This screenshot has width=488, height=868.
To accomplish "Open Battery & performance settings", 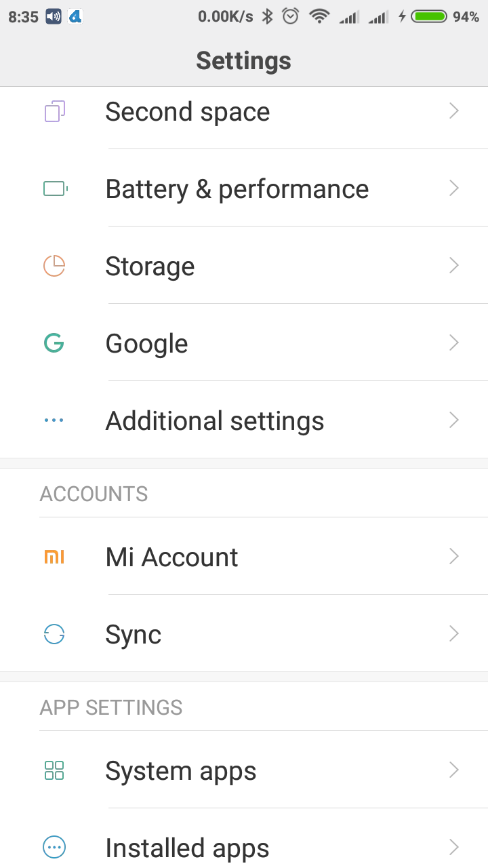I will [237, 189].
